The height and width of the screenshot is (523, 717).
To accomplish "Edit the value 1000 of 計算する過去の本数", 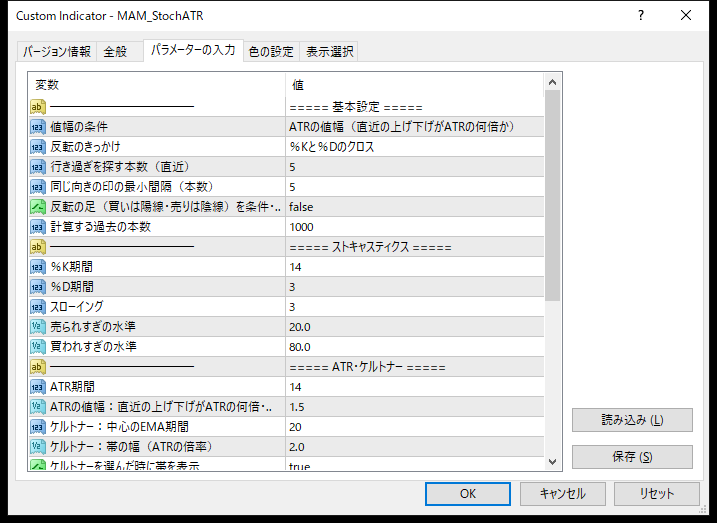I will coord(415,227).
